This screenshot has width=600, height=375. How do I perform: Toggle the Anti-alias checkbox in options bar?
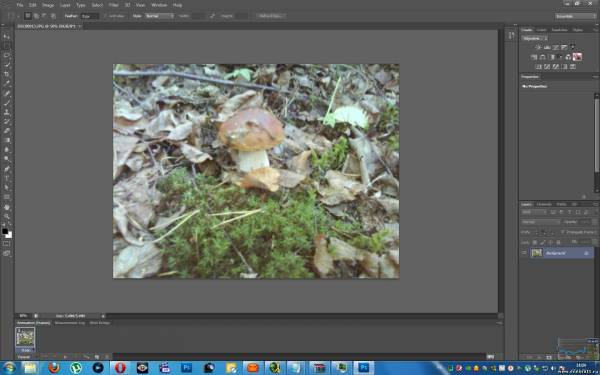106,16
